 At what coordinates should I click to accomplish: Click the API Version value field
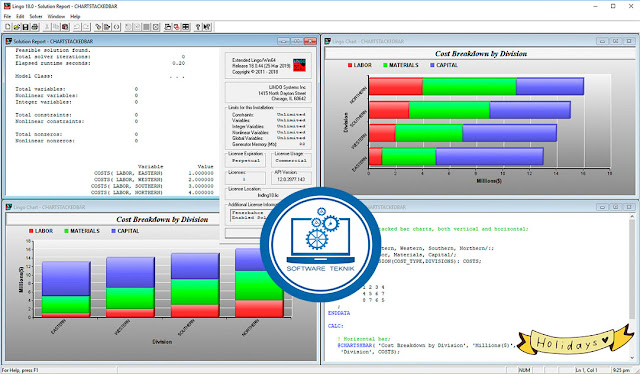click(291, 179)
